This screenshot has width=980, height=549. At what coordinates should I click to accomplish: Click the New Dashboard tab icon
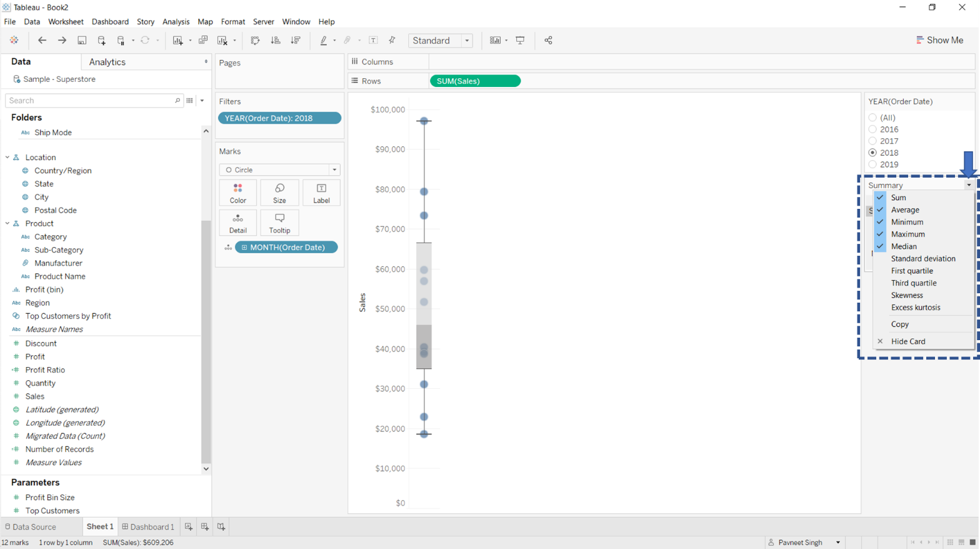click(205, 526)
